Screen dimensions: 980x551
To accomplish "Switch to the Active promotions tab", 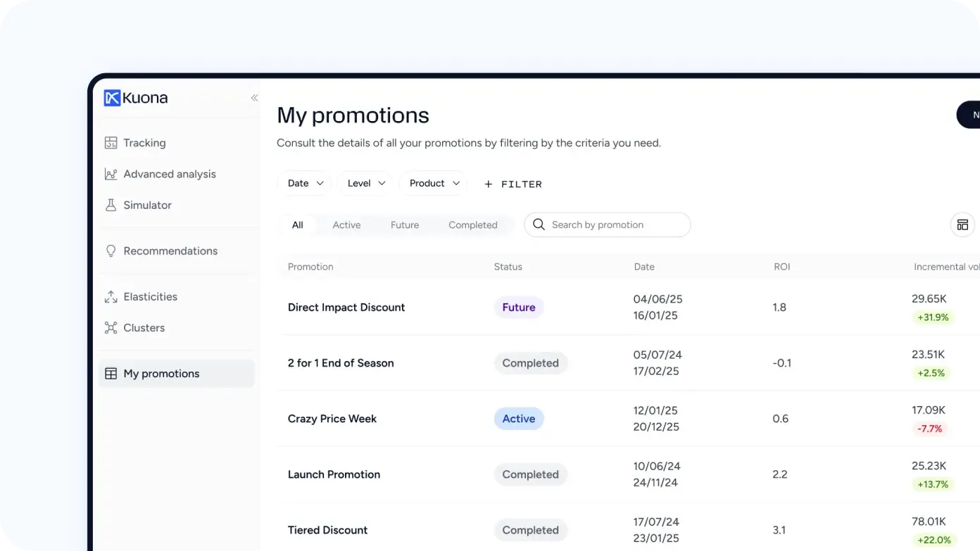I will click(x=346, y=225).
